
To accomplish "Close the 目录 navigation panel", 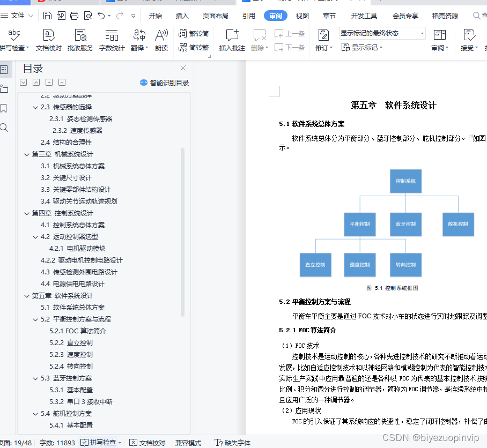I will 183,68.
